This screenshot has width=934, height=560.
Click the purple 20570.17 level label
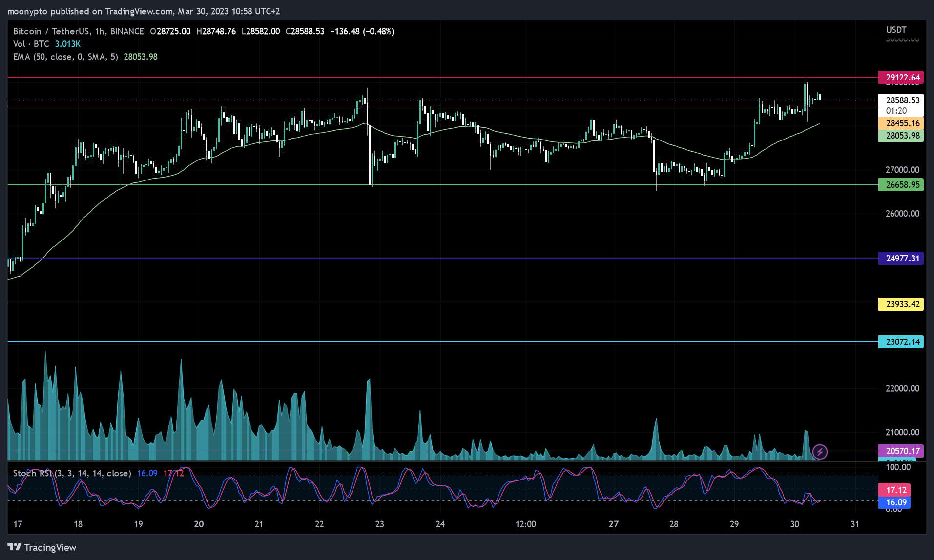click(x=901, y=451)
